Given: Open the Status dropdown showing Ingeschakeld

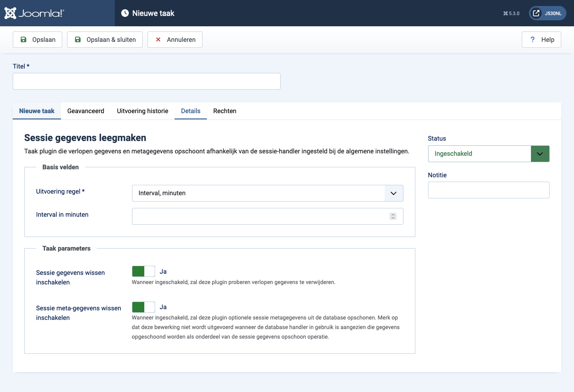Looking at the screenshot, I should [489, 154].
